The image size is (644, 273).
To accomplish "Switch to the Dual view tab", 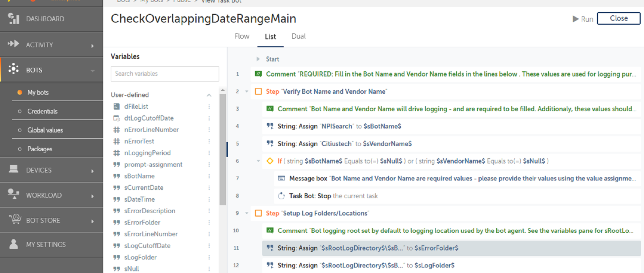I will pyautogui.click(x=298, y=36).
